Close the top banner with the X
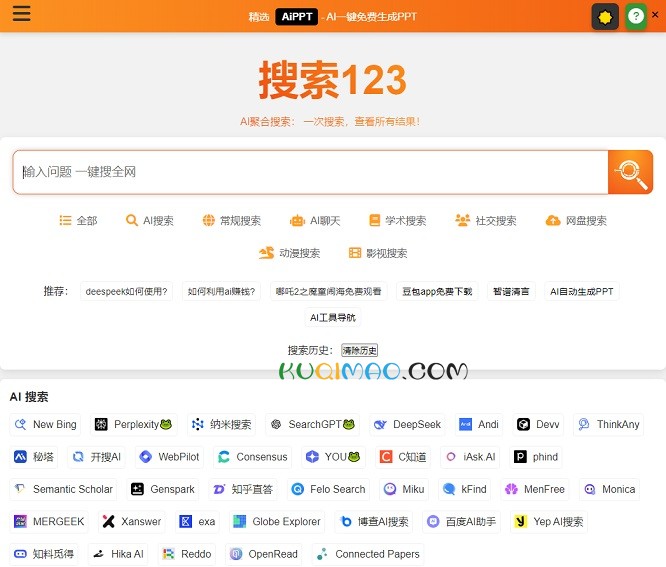The width and height of the screenshot is (666, 567). coord(655,14)
